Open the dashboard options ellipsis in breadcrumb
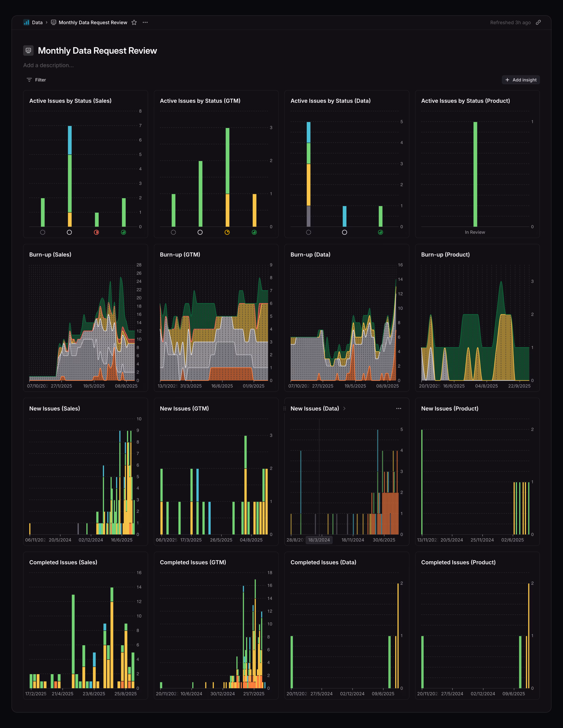 (145, 22)
